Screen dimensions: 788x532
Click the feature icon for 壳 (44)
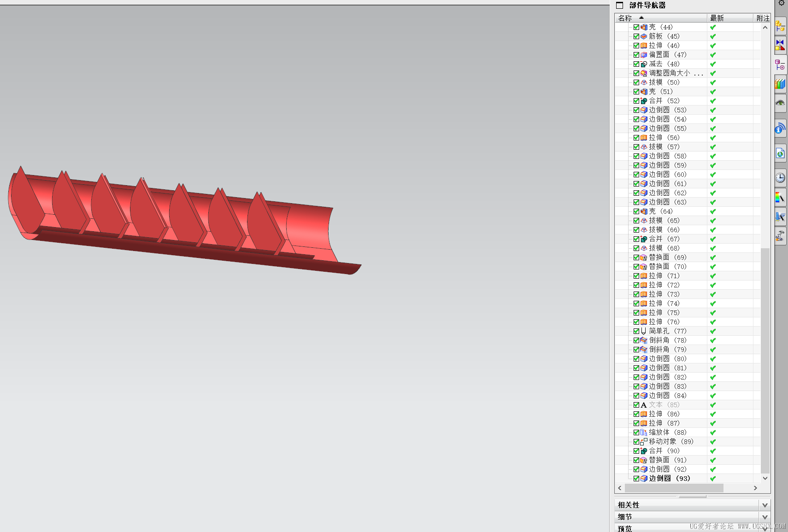tap(644, 27)
